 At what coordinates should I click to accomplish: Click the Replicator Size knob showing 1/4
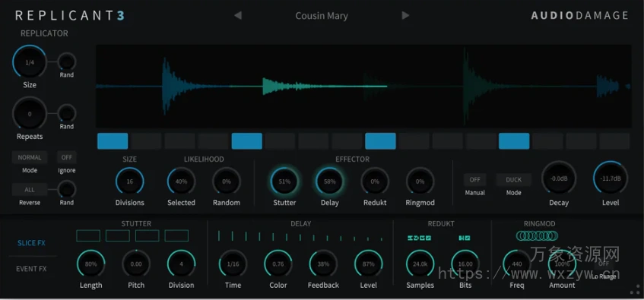pos(30,62)
